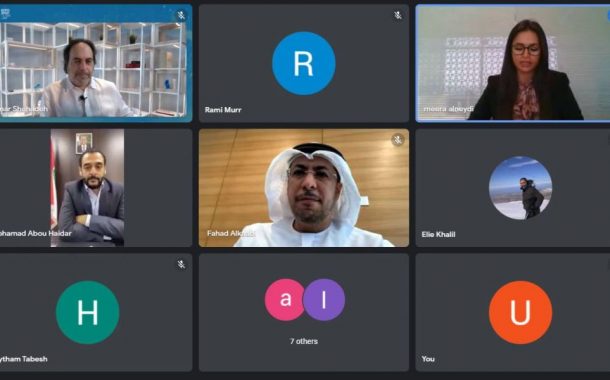Viewport: 610px width, 380px height.
Task: Click the 'Mohamad Abou Haidar' name label
Action: point(36,233)
